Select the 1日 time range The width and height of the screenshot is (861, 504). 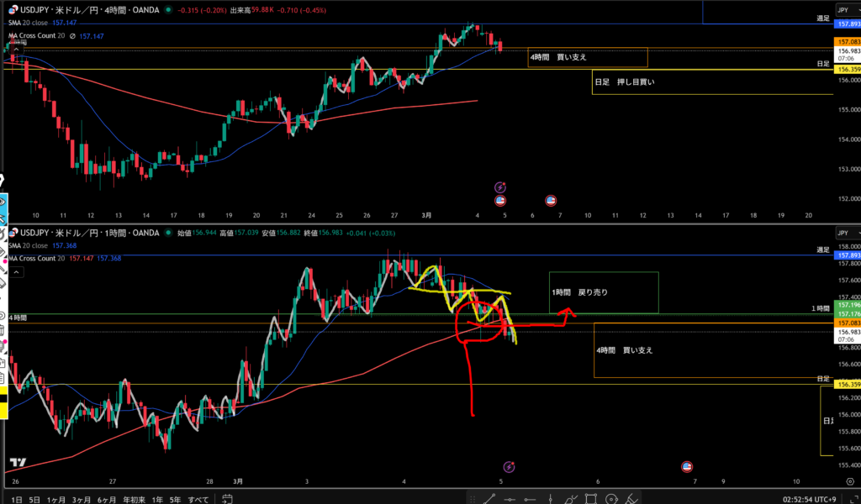tap(17, 499)
